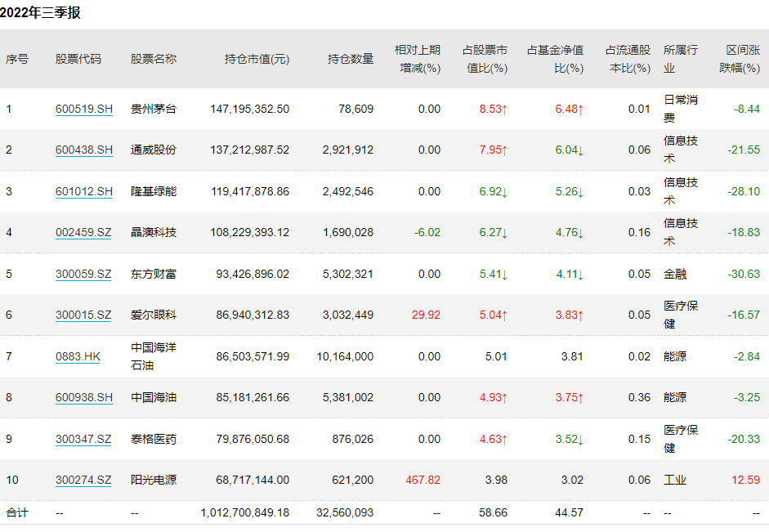Open stock code link 600938.SH
The image size is (769, 532).
pyautogui.click(x=84, y=397)
